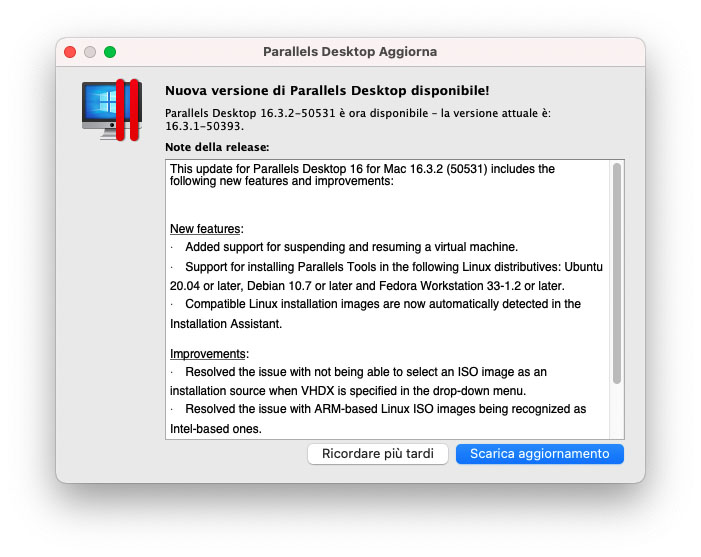The image size is (701, 557).
Task: Click the Parallels Tools Linux distributives line
Action: [386, 266]
